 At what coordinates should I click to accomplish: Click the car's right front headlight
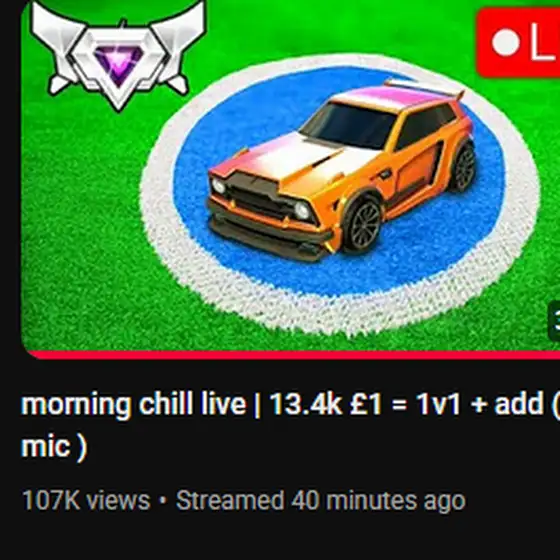303,211
